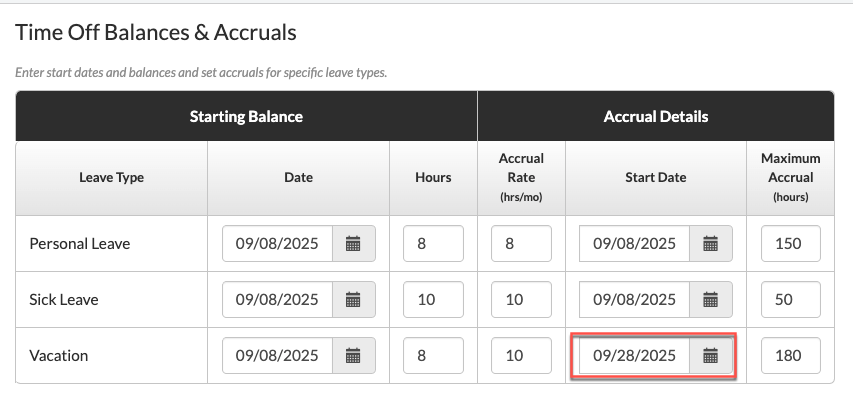Click the Time Off Balances & Accruals heading
This screenshot has height=402, width=853.
tap(156, 33)
